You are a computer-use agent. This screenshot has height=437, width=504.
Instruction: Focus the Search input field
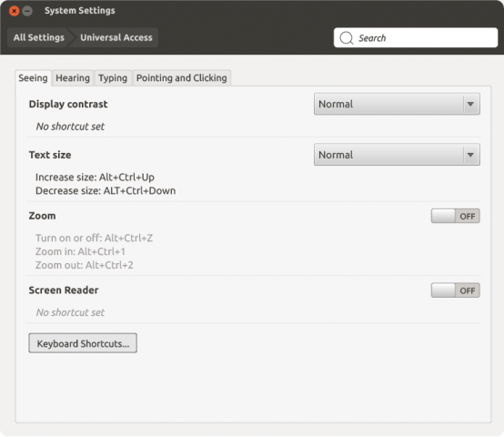[416, 38]
